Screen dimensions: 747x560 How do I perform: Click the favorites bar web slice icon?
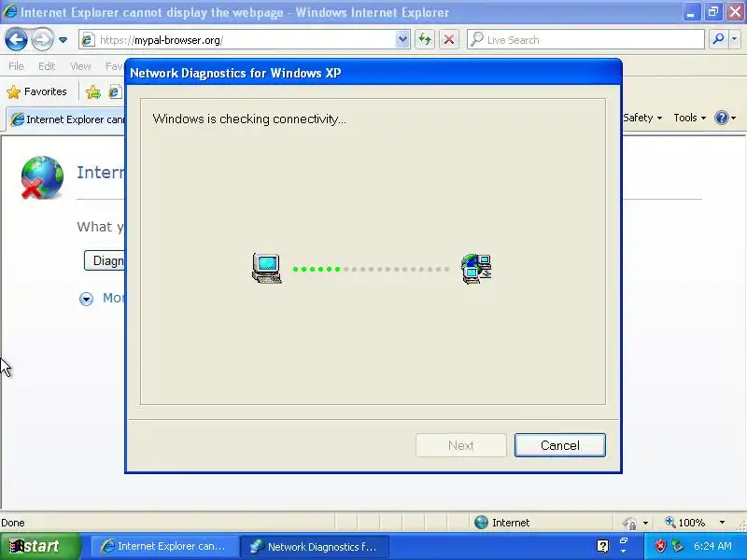[114, 91]
